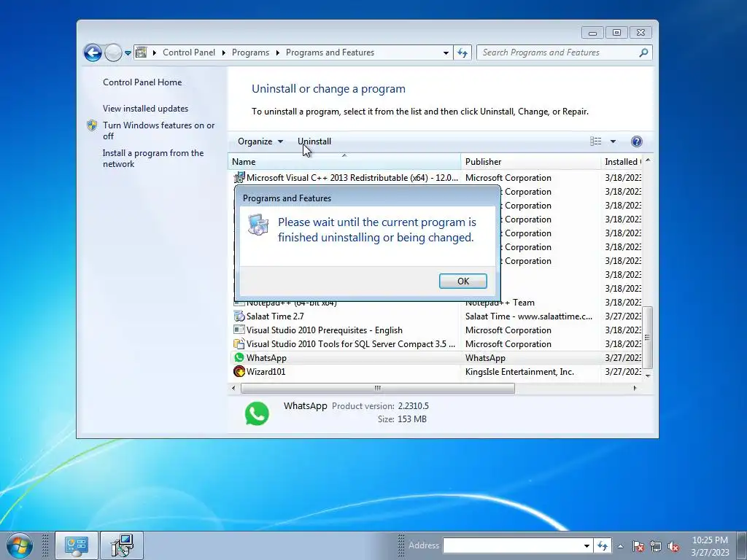
Task: Click the search magnifier icon
Action: coord(643,52)
